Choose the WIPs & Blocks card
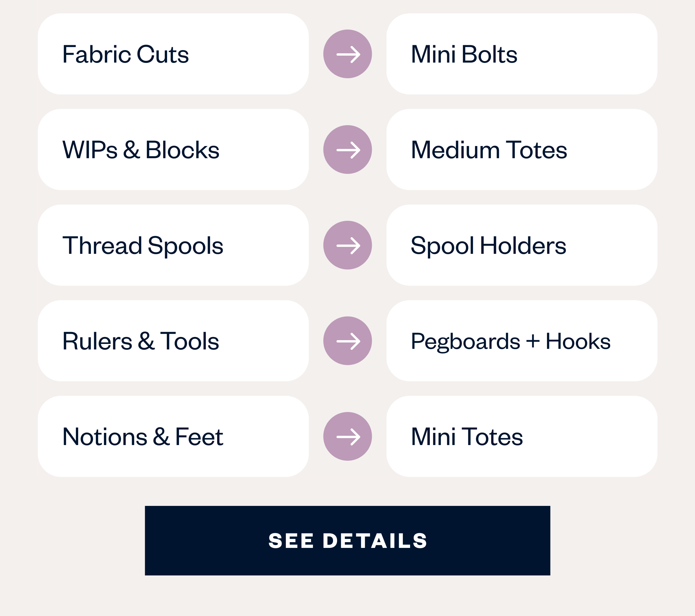The height and width of the screenshot is (616, 695). coord(173,150)
